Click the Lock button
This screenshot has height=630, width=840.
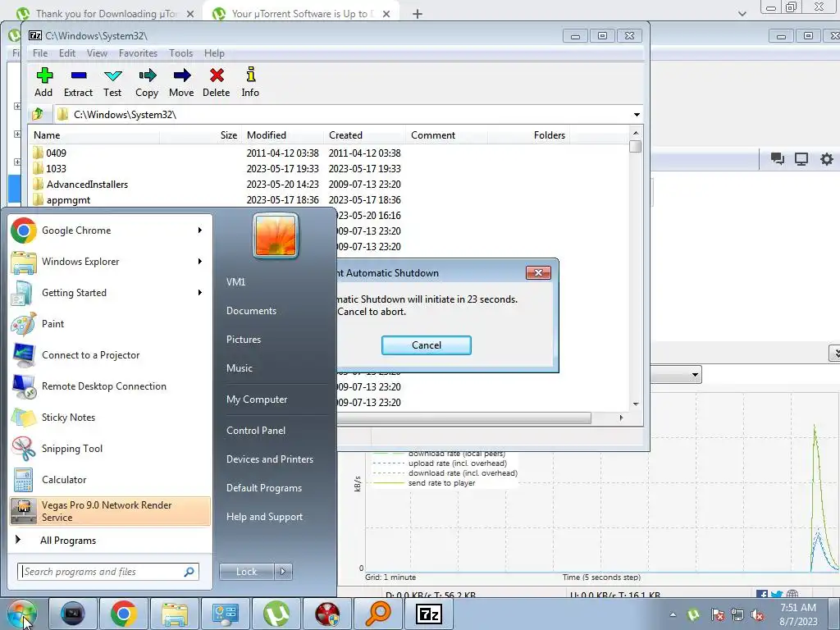(x=246, y=572)
